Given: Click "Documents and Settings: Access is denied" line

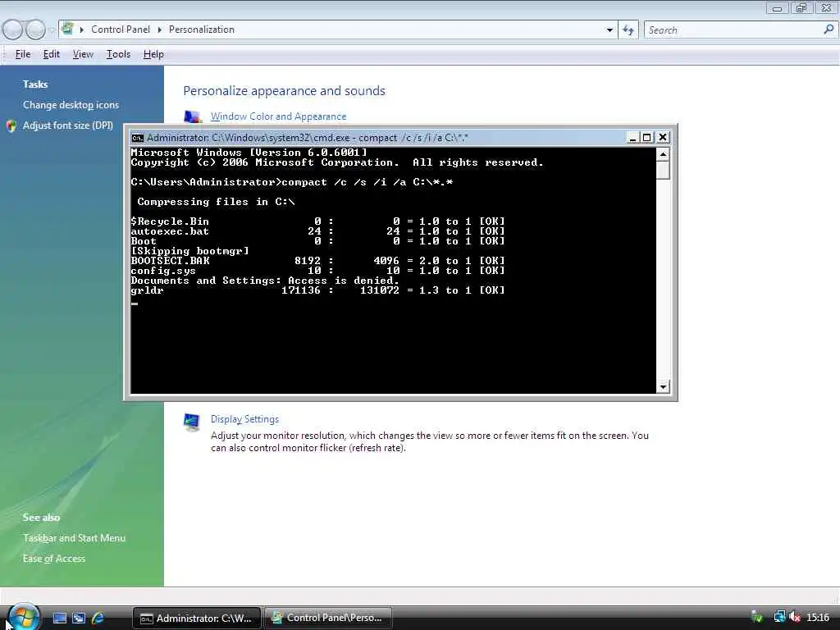Looking at the screenshot, I should point(265,281).
